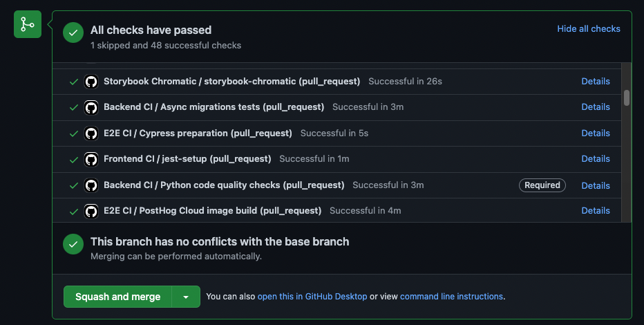Viewport: 644px width, 325px height.
Task: View command line instructions link
Action: [x=451, y=297]
